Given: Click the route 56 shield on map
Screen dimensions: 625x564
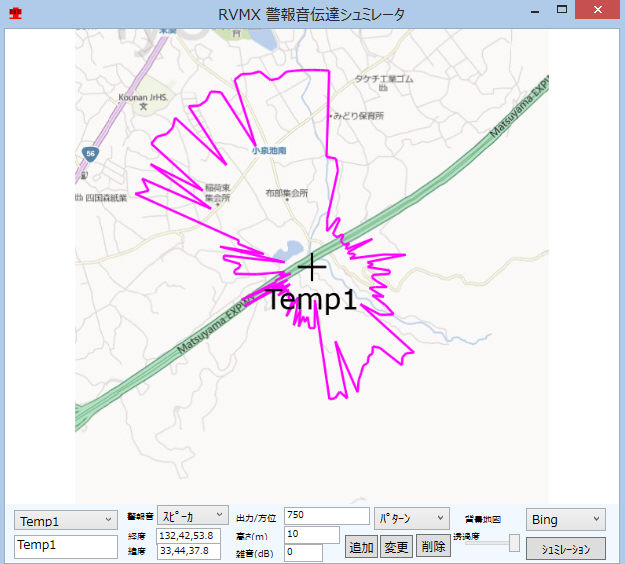Looking at the screenshot, I should 90,154.
